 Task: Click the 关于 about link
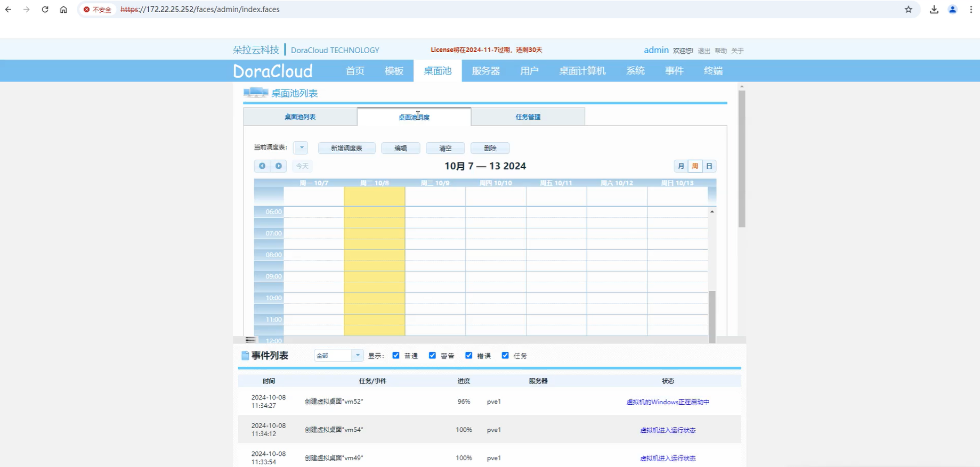[x=738, y=51]
